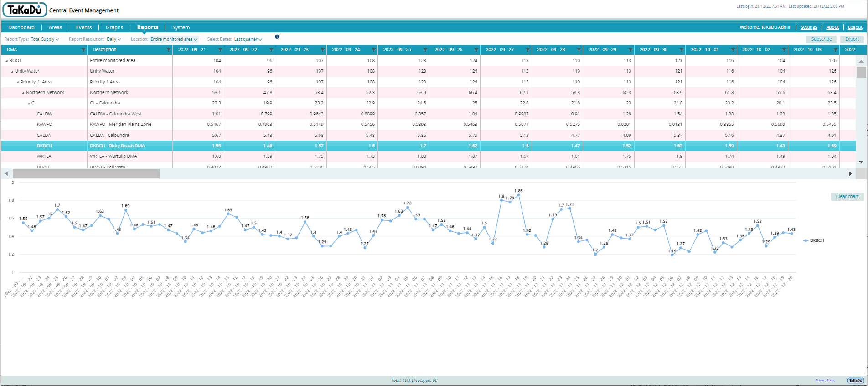Click the info icon beside Select Dates

pyautogui.click(x=277, y=37)
